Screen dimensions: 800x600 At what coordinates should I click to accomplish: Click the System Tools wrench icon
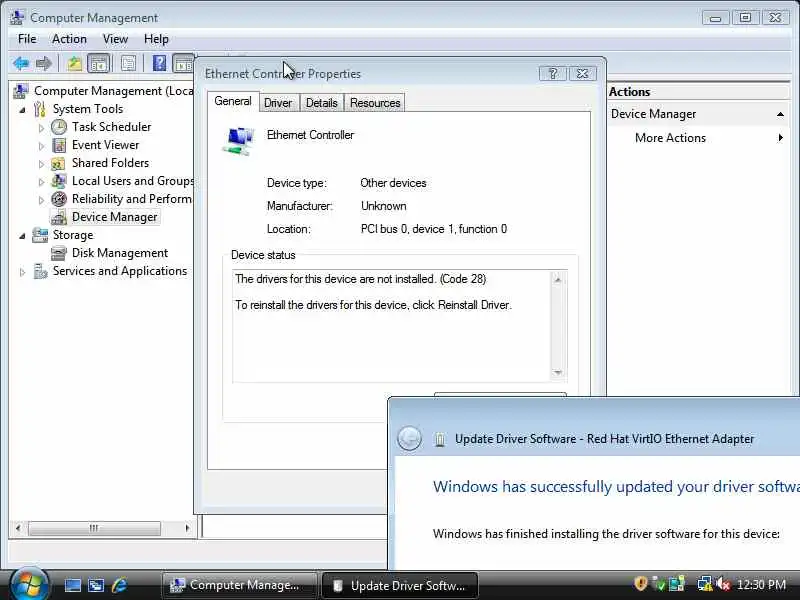point(40,109)
